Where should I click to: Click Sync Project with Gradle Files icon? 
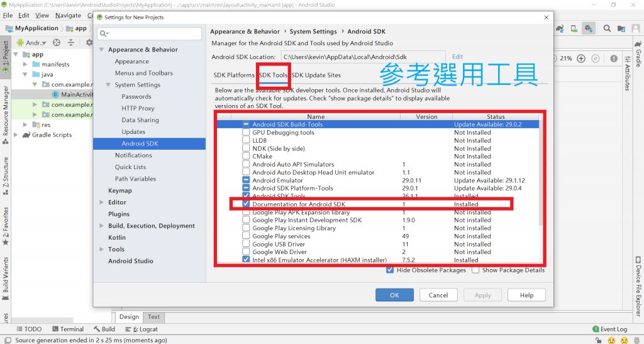(x=560, y=28)
